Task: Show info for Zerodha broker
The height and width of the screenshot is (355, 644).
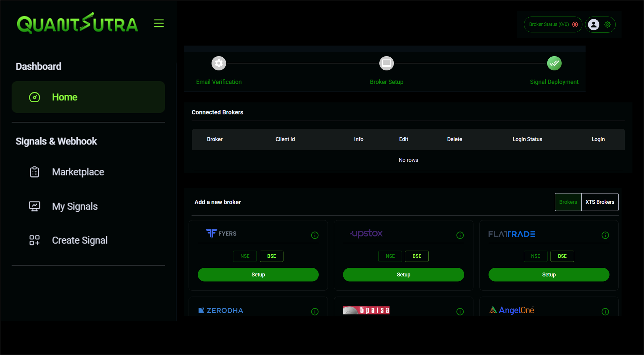Action: [x=315, y=312]
